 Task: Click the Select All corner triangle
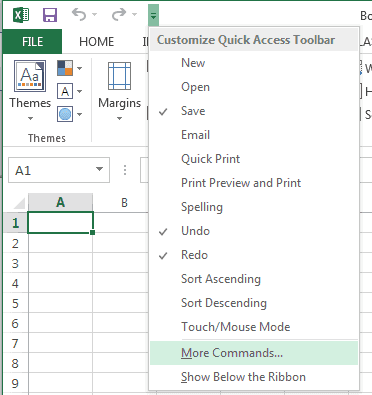pos(18,203)
